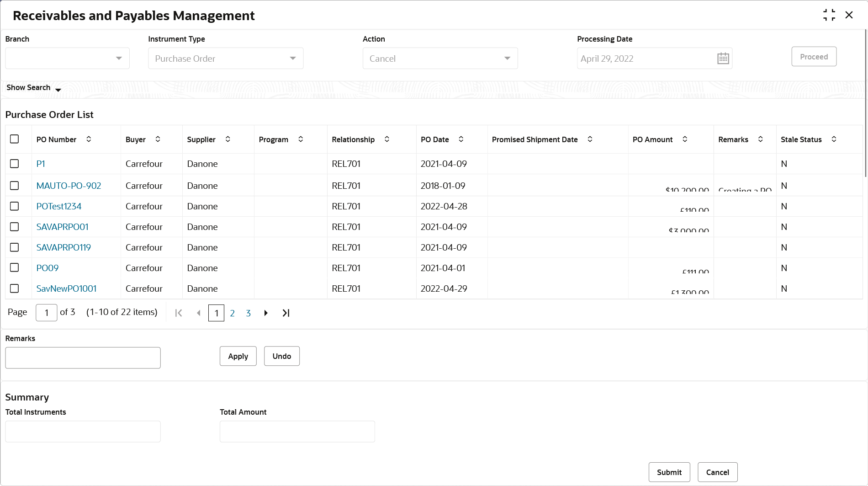This screenshot has height=486, width=868.
Task: Switch to page 3 of results
Action: pyautogui.click(x=249, y=313)
